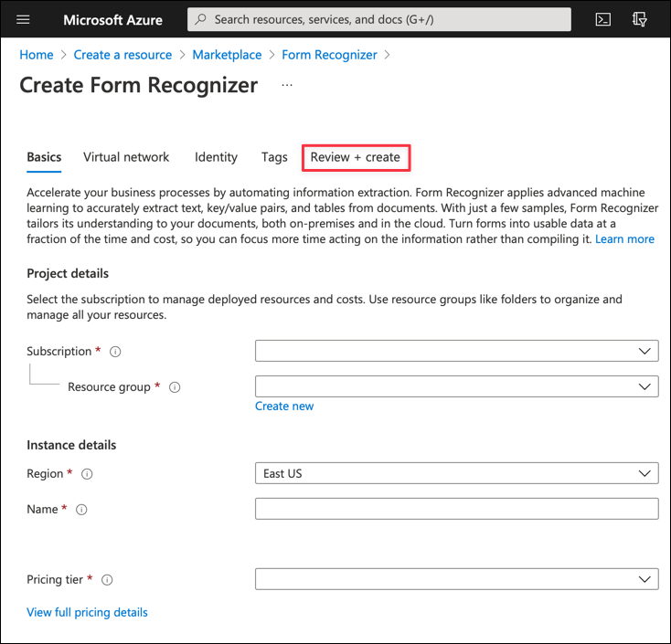Click Create new under Resource group
Viewport: 671px width, 644px height.
tap(284, 406)
